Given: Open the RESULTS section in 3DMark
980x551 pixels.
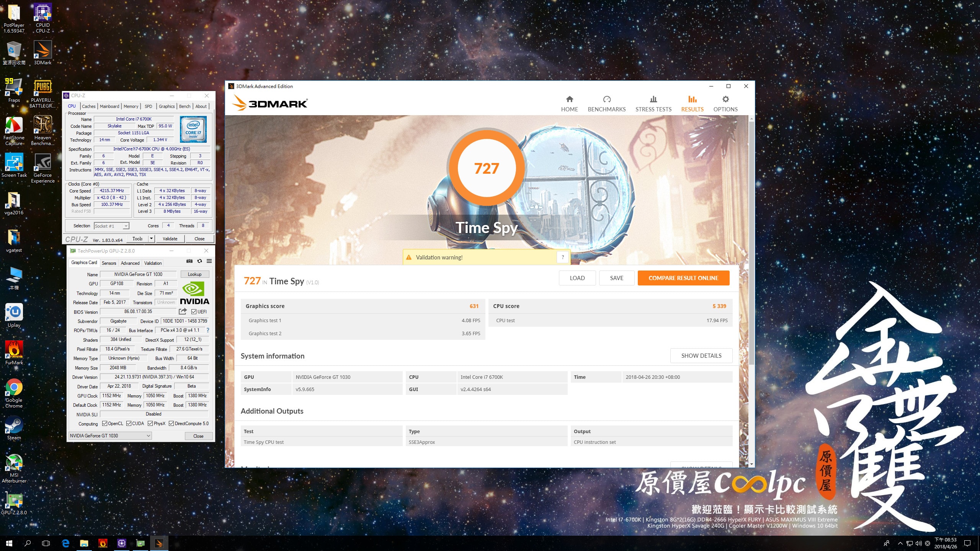Looking at the screenshot, I should tap(692, 104).
